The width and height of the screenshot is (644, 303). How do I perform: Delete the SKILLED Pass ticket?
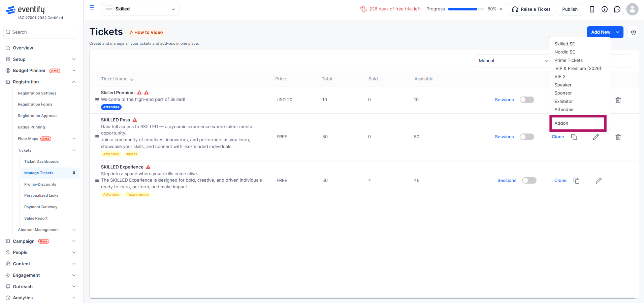click(618, 137)
